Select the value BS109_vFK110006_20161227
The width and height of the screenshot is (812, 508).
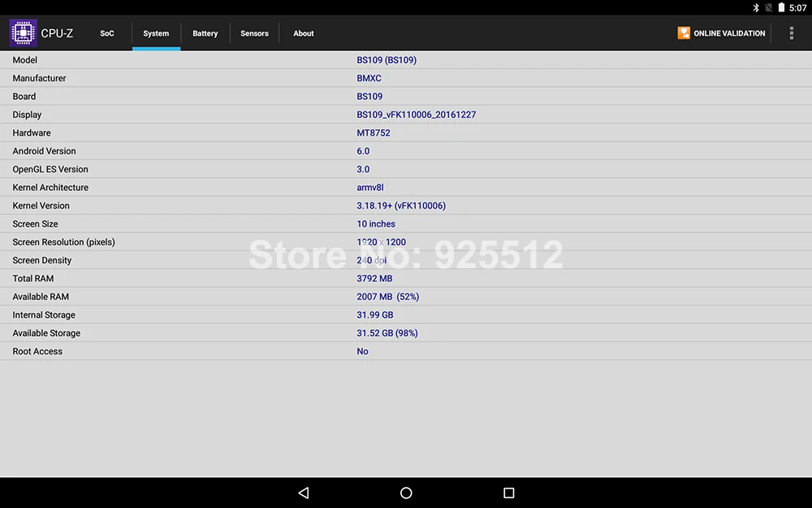(x=417, y=115)
